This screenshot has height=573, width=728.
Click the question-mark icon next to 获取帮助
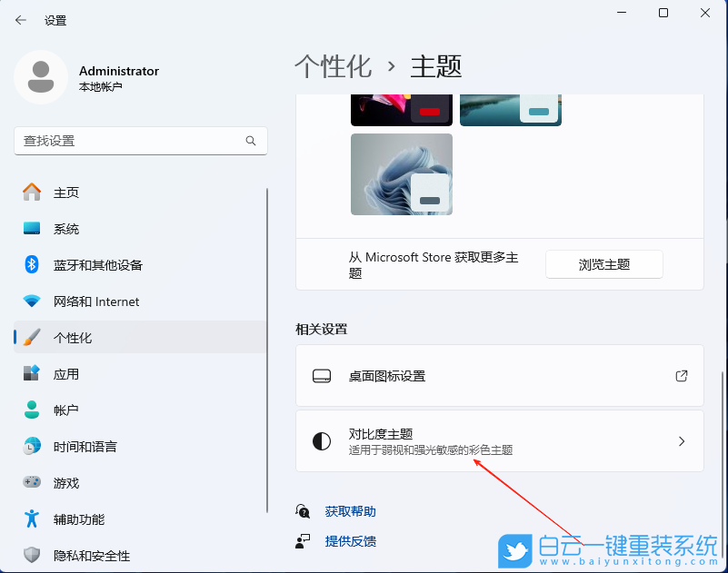(302, 511)
